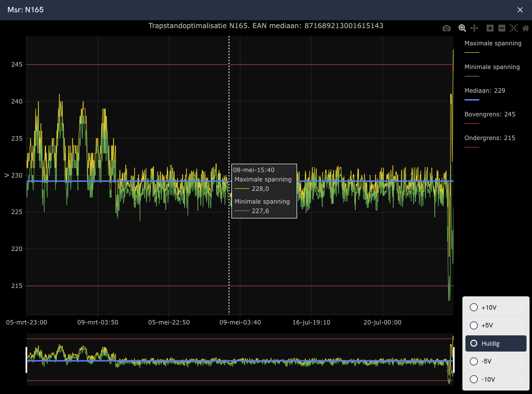This screenshot has width=532, height=394.
Task: Hide the Minimale spanning legend trace
Action: (x=492, y=67)
